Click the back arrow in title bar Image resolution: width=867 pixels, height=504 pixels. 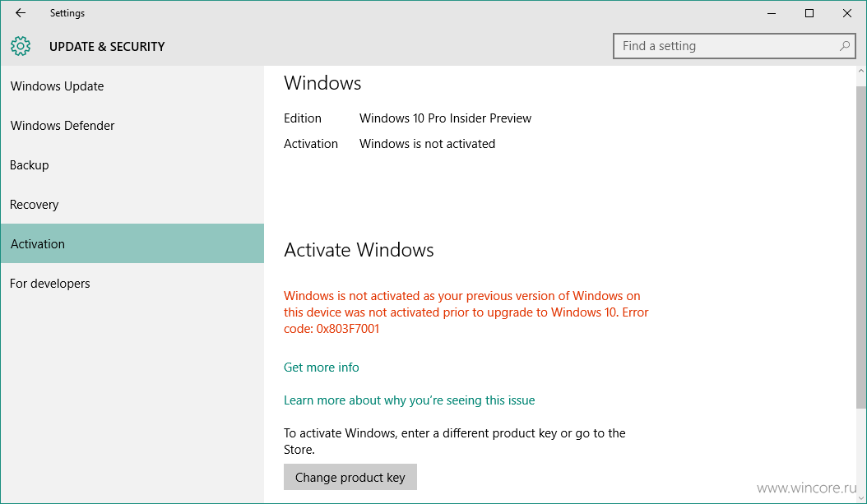tap(21, 12)
